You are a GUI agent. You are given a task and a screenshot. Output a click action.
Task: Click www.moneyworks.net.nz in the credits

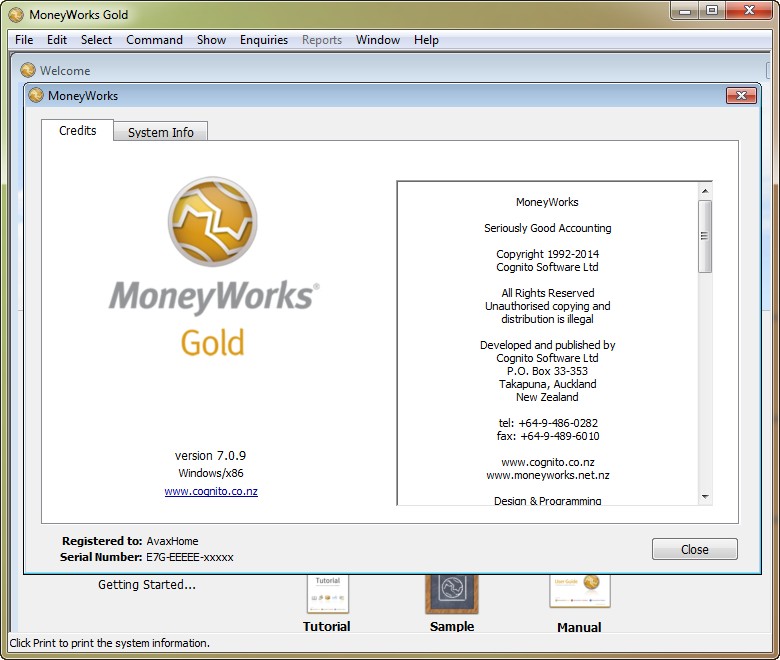548,475
